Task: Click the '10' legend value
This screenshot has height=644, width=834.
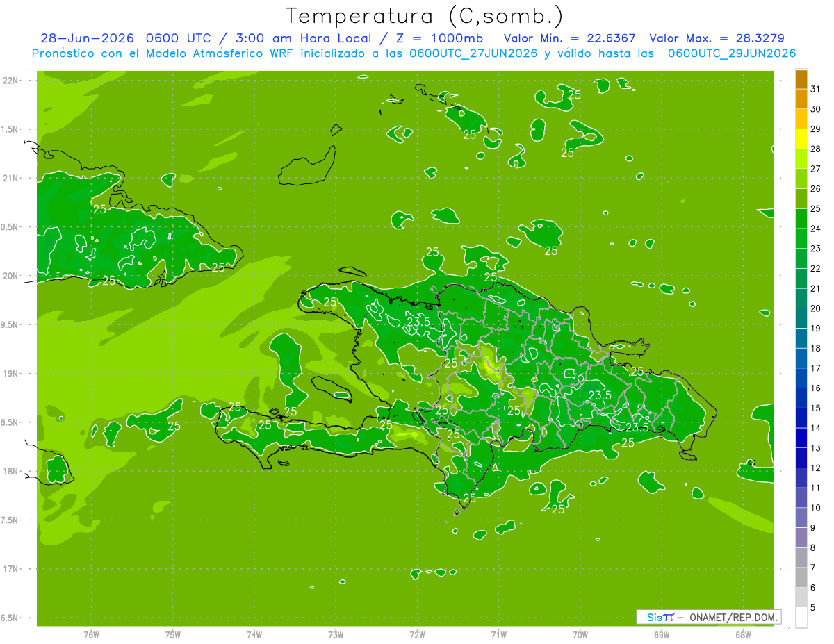Action: point(816,508)
